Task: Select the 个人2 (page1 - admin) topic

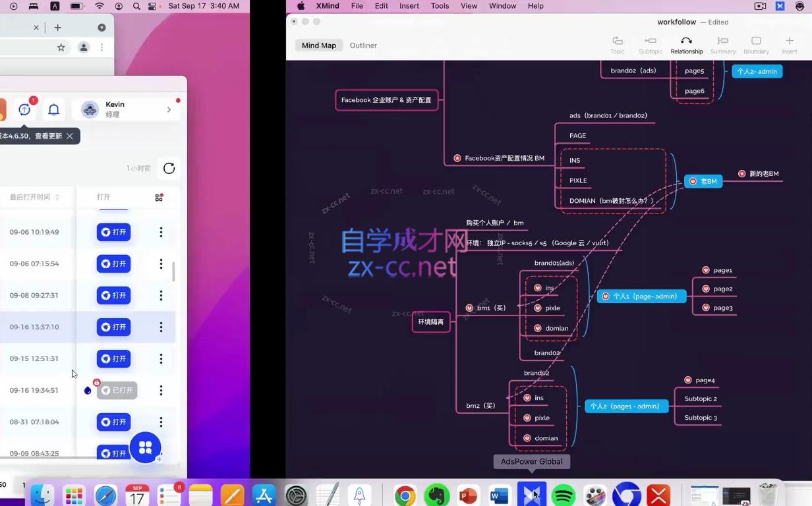Action: (x=626, y=407)
